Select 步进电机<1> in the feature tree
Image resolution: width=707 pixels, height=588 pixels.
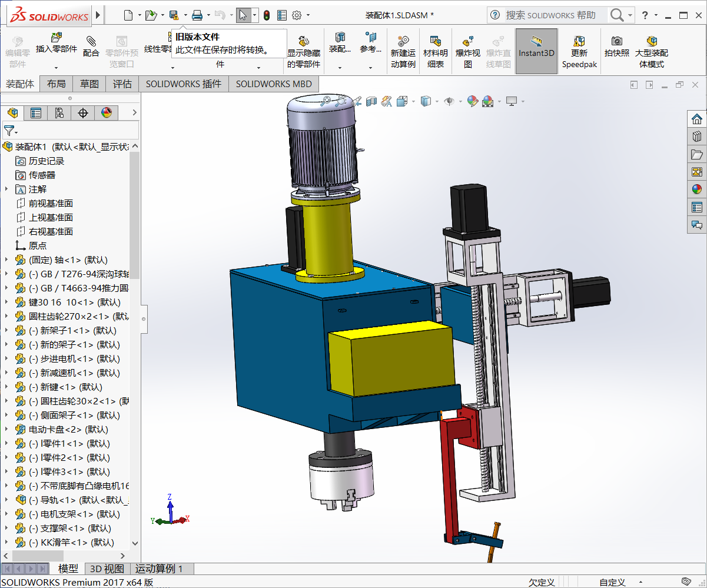pos(74,358)
